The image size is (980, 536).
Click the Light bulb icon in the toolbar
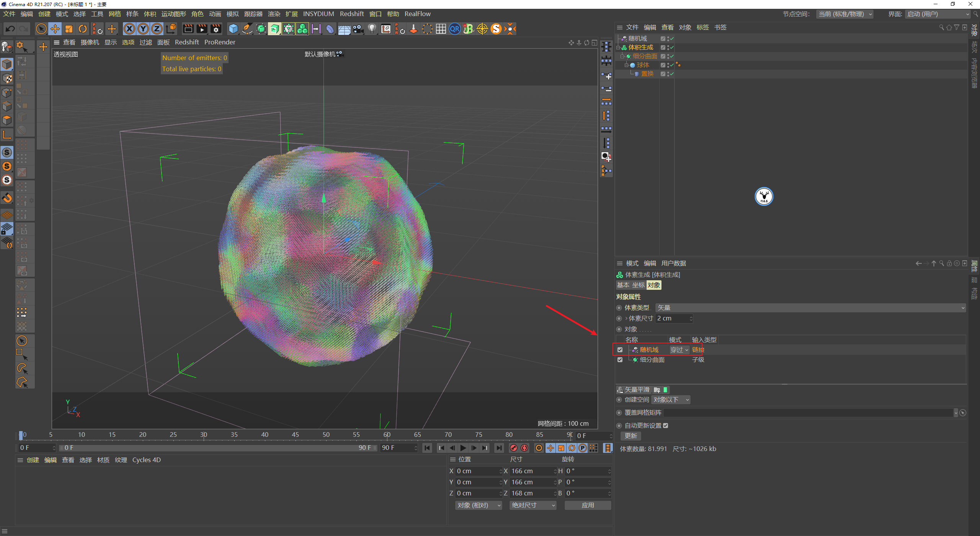[372, 29]
